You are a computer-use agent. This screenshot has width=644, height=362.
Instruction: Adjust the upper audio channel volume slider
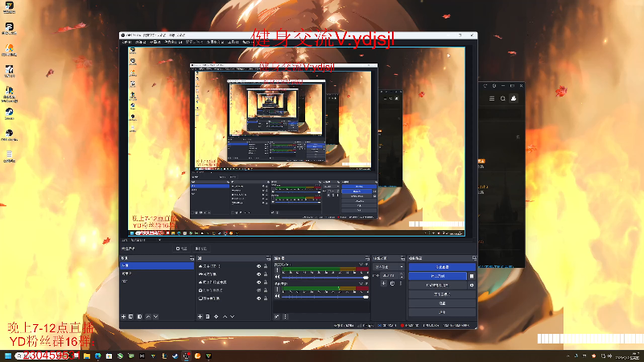(324, 278)
